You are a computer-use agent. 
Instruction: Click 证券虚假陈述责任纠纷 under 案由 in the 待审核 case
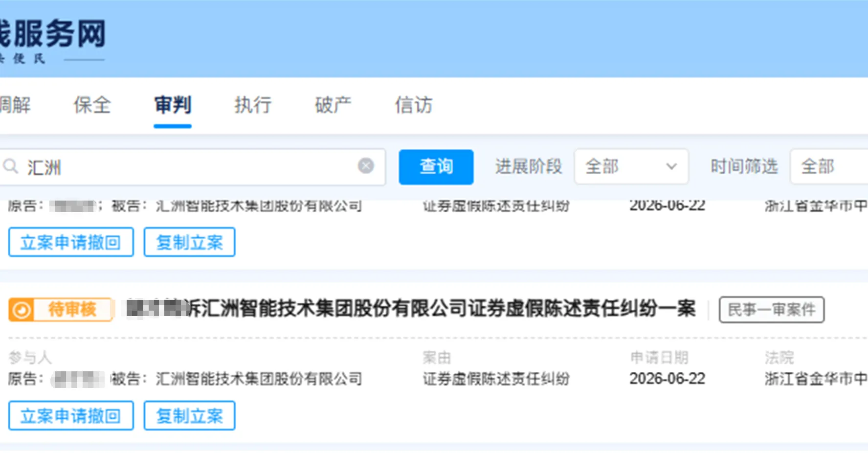[496, 379]
